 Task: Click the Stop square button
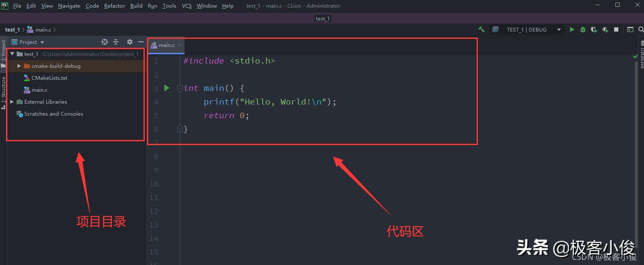[x=616, y=29]
